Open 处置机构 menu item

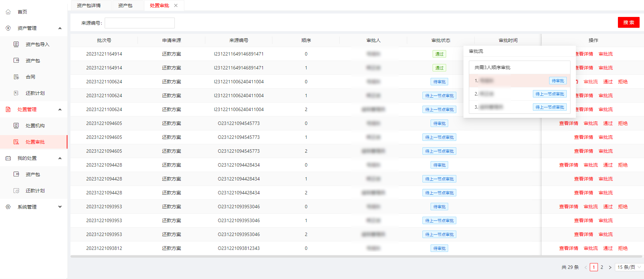(35, 126)
